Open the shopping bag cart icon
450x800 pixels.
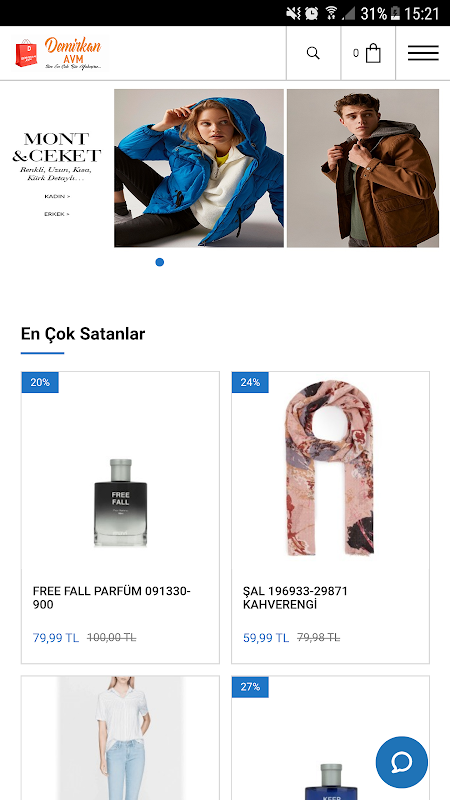coord(373,53)
